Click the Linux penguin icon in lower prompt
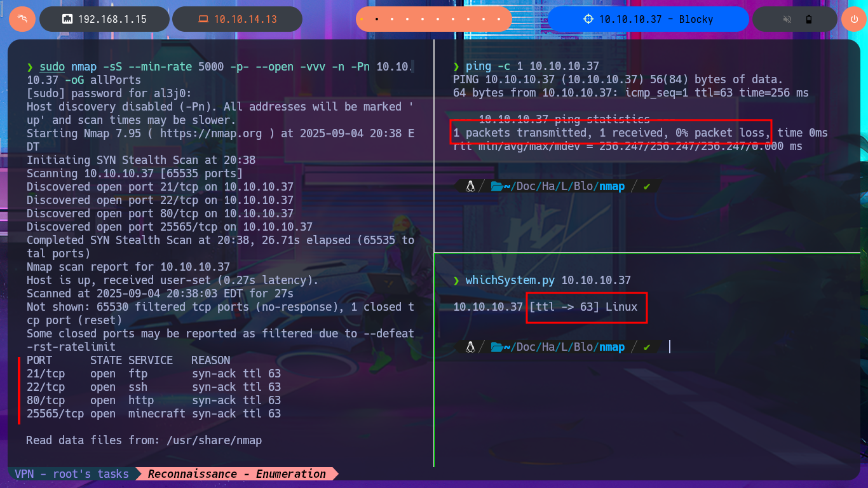868x488 pixels. pyautogui.click(x=470, y=347)
